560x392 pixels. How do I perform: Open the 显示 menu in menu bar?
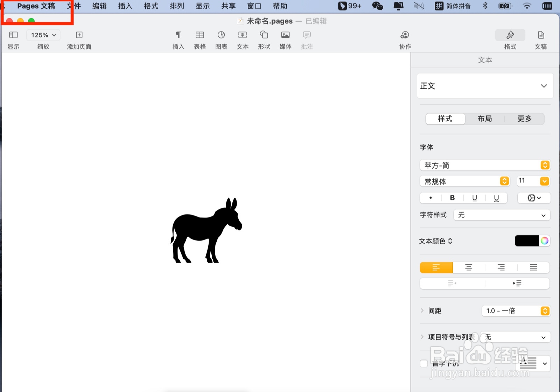pyautogui.click(x=203, y=6)
